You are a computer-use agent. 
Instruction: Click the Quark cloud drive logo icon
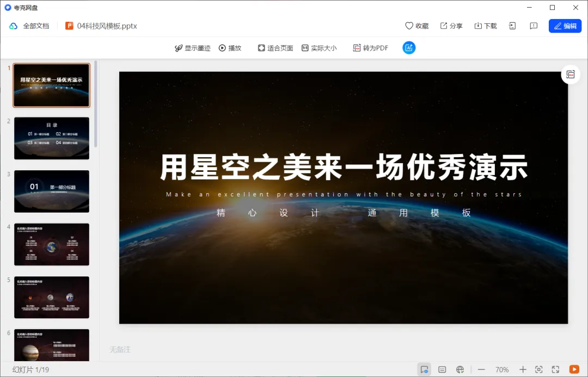click(x=8, y=8)
